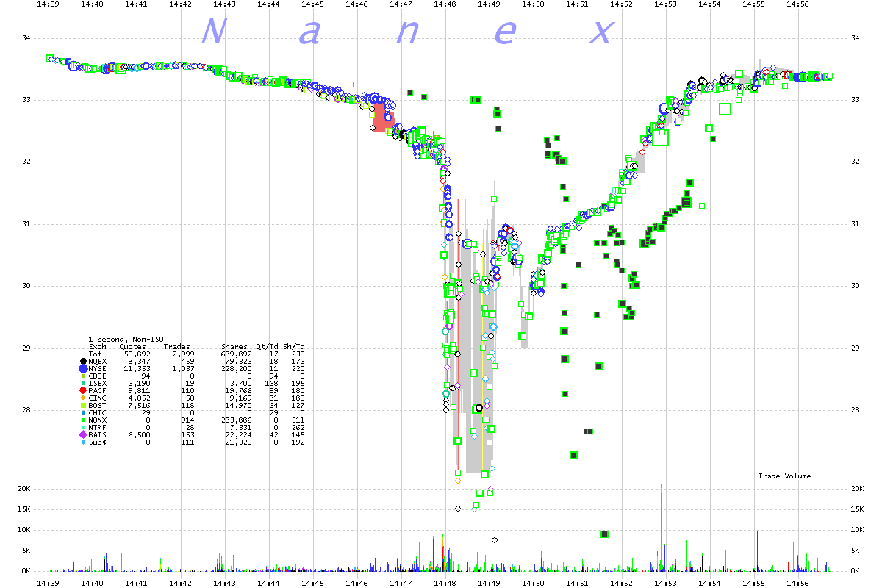Select the ISEX row label

coord(98,383)
